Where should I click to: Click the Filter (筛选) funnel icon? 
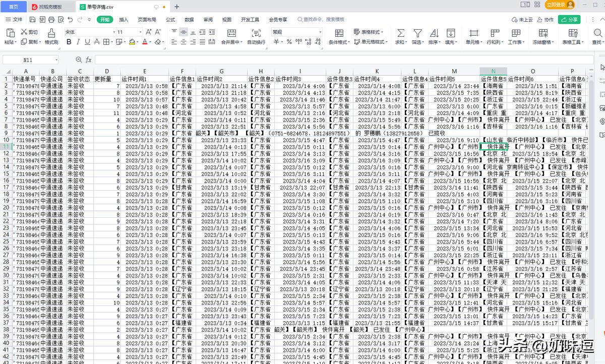[417, 33]
